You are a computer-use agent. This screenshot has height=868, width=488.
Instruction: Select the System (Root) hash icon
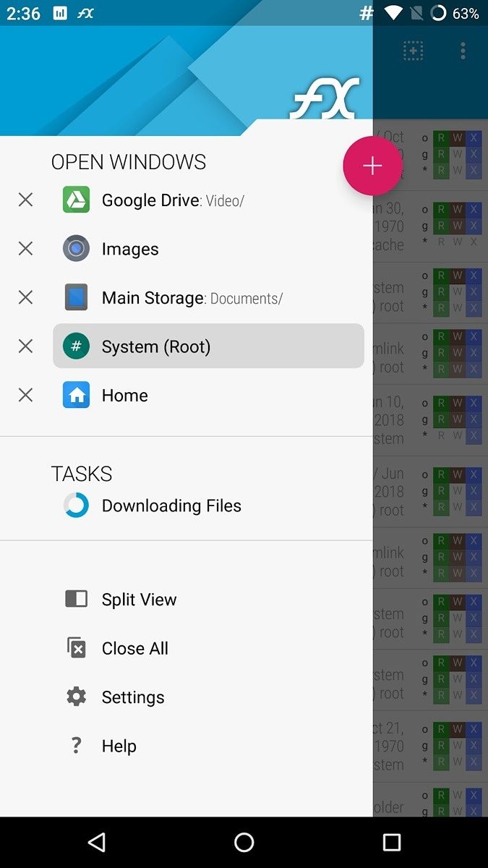click(75, 346)
